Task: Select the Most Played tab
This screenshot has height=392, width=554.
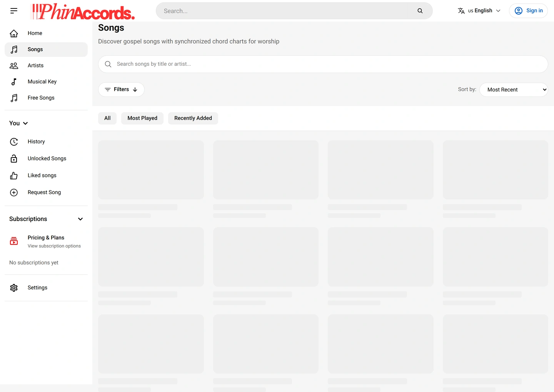Action: pos(142,118)
